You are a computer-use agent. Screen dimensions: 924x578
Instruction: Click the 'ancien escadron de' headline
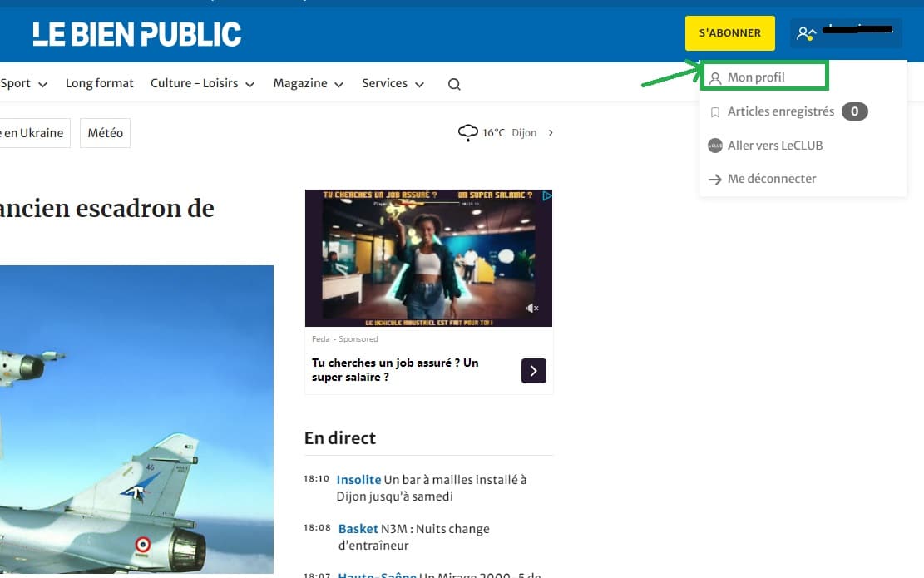click(x=106, y=209)
